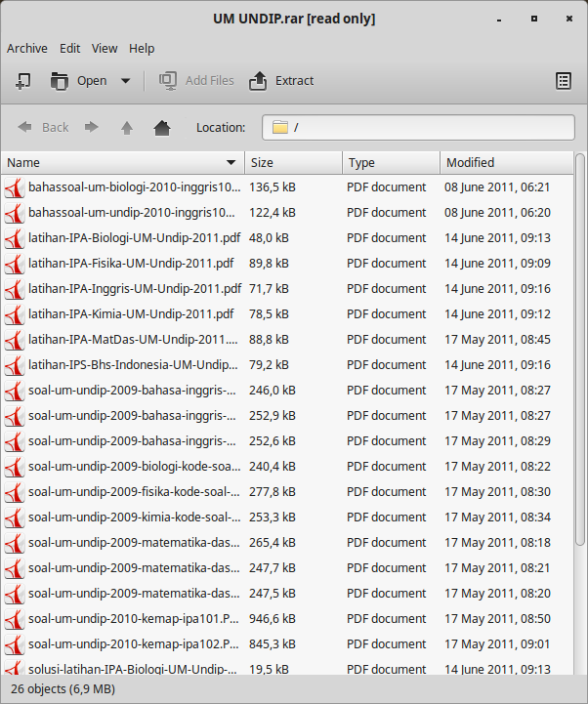This screenshot has width=588, height=704.
Task: Click the 252,9 kB size cell
Action: click(x=273, y=416)
